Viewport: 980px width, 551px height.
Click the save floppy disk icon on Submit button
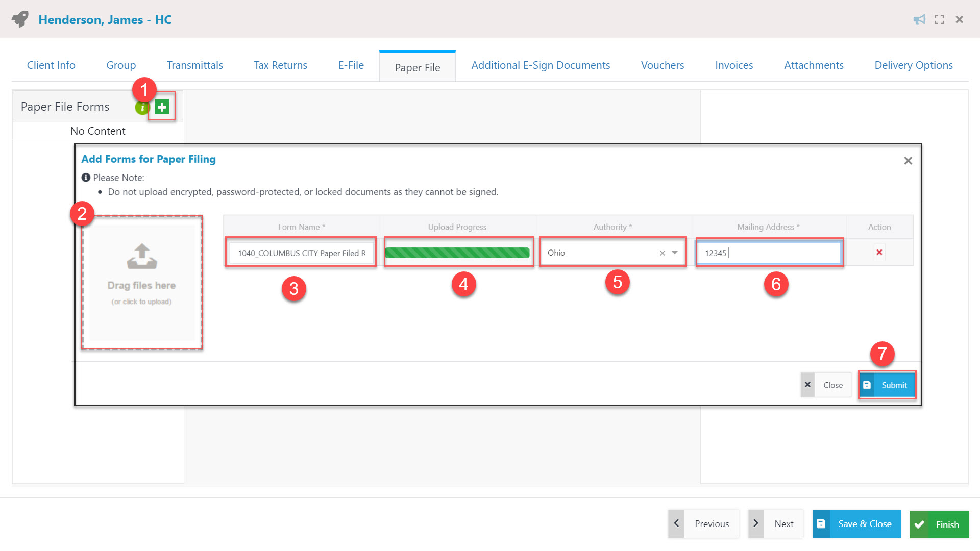(868, 385)
